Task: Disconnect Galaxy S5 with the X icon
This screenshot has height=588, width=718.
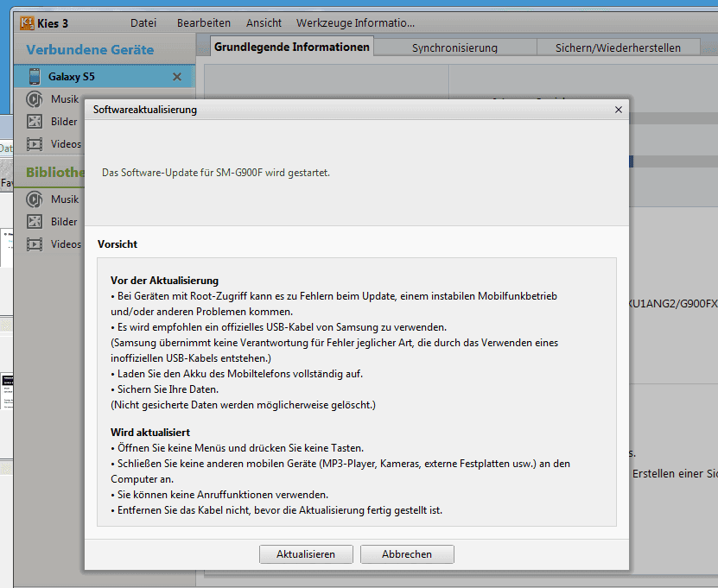Action: tap(177, 77)
